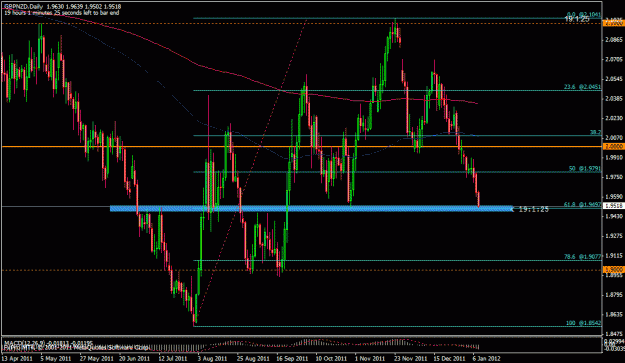
Task: Click the 15 Dec 2011 date label
Action: pos(450,358)
